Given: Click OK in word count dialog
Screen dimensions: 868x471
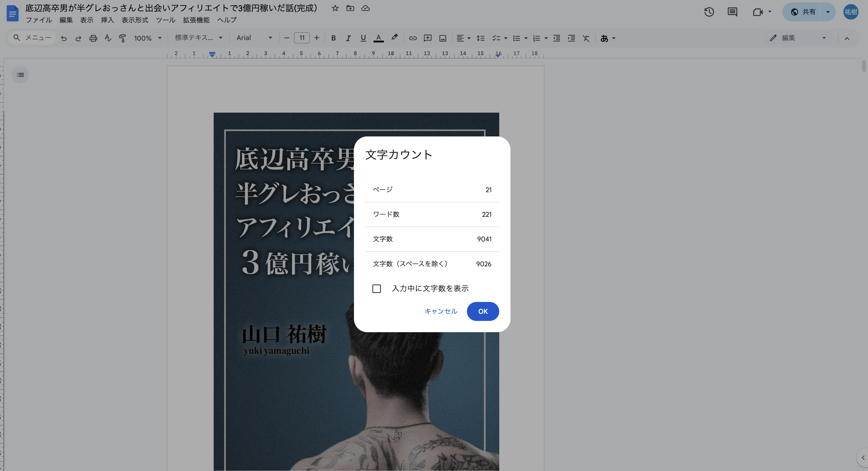Looking at the screenshot, I should [483, 311].
